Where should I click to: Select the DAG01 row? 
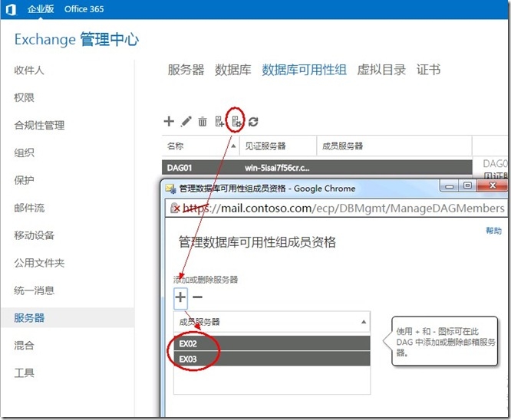(x=317, y=168)
